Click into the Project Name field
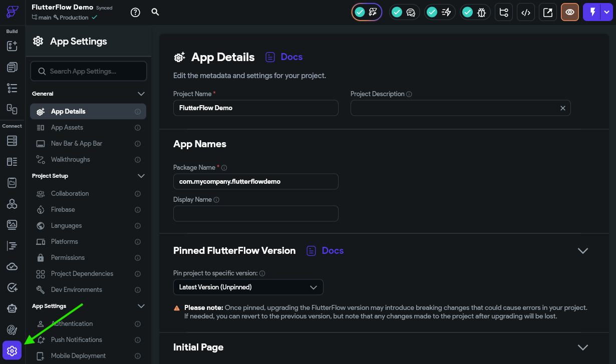This screenshot has height=364, width=616. [x=256, y=108]
